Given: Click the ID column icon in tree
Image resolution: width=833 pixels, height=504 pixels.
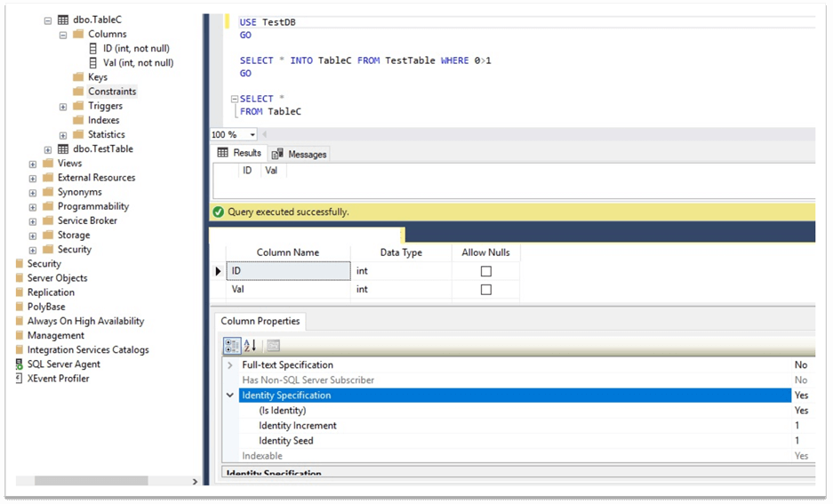Looking at the screenshot, I should pyautogui.click(x=93, y=49).
